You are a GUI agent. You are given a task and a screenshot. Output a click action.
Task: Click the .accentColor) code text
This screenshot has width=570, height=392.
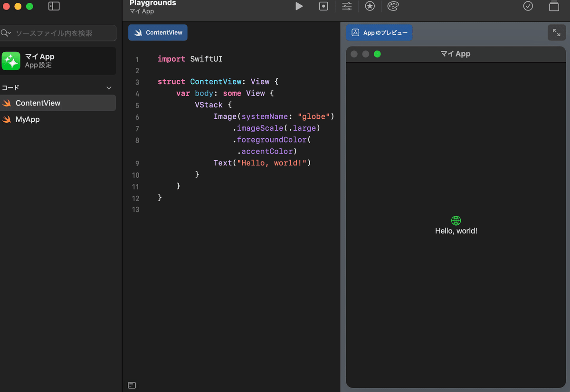point(267,152)
